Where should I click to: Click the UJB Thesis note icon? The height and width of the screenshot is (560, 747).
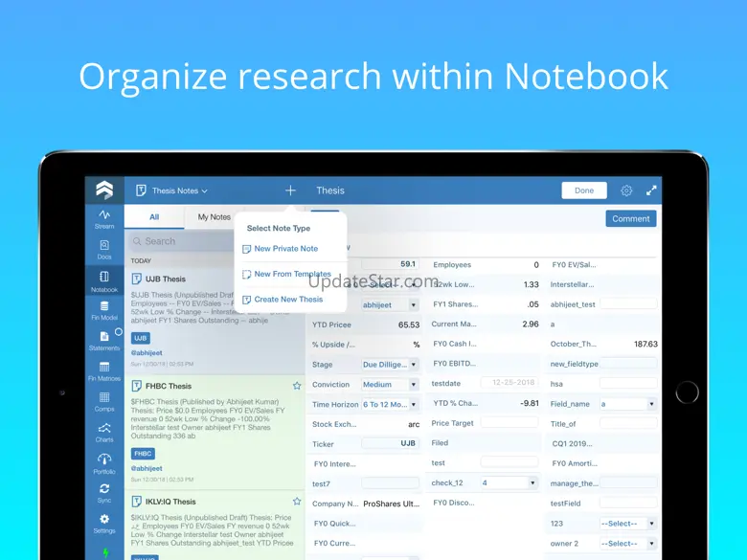[136, 279]
